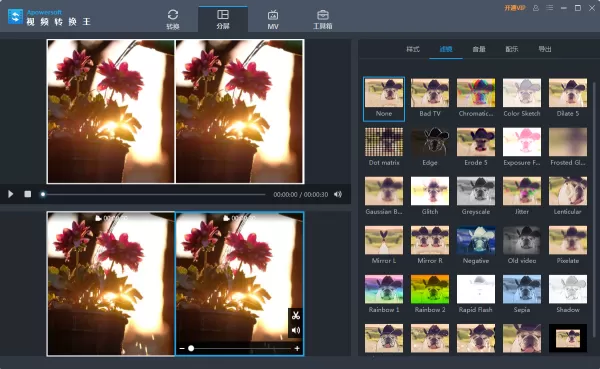Screen dimensions: 600x369
Task: Apply the Erode 5 filter
Action: point(476,147)
